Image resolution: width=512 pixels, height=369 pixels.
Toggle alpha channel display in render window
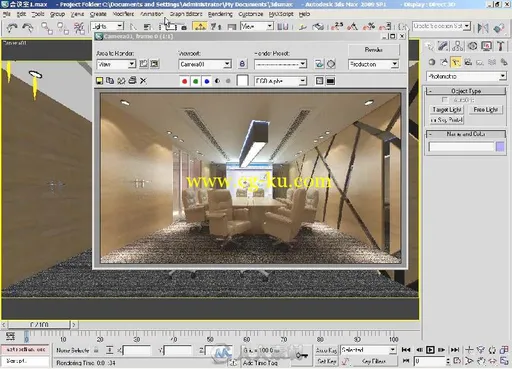coord(217,81)
